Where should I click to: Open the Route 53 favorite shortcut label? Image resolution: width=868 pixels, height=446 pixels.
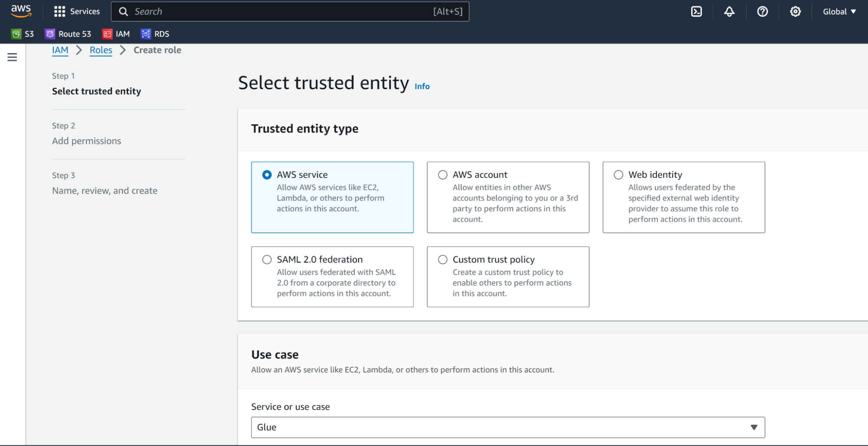tap(75, 34)
